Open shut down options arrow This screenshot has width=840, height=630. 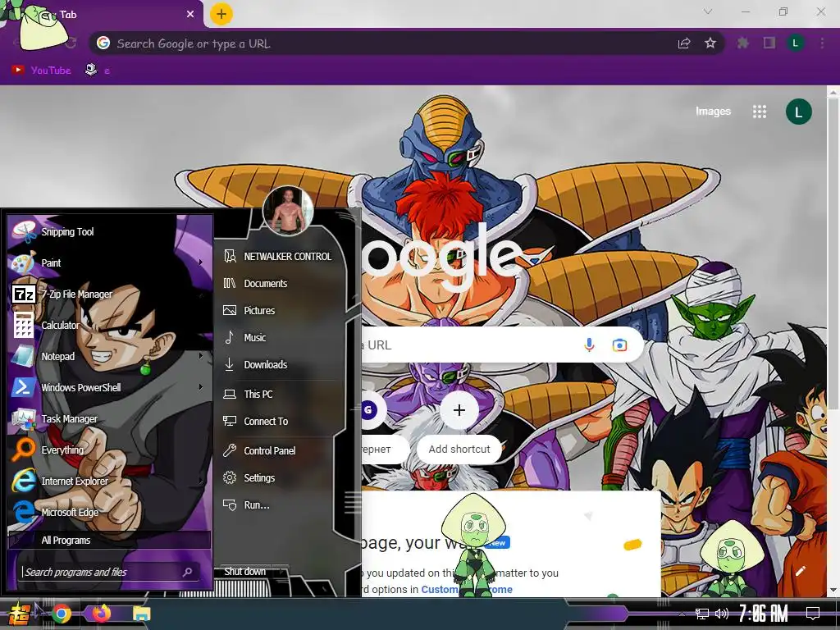[282, 572]
